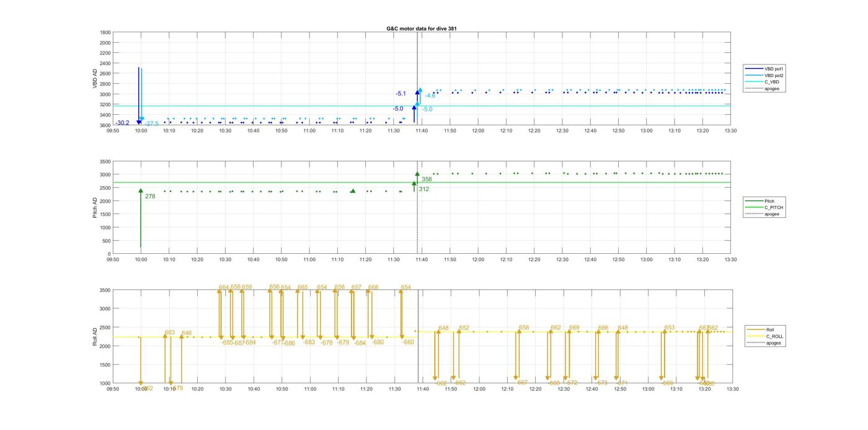Click the '11:00' tick under the Pitch plot
The image size is (868, 430).
tap(310, 259)
